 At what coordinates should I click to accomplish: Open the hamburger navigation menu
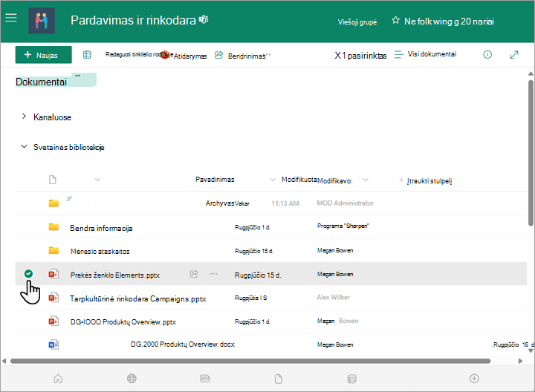11,18
